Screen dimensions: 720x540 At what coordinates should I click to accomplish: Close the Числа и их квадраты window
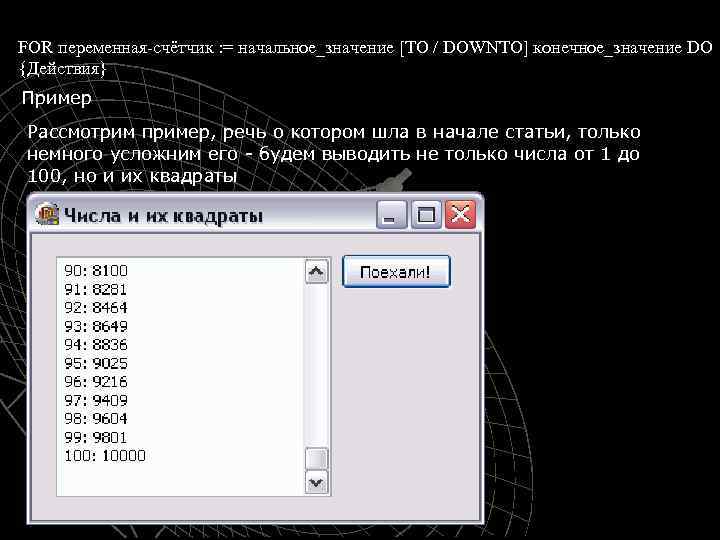click(x=460, y=214)
